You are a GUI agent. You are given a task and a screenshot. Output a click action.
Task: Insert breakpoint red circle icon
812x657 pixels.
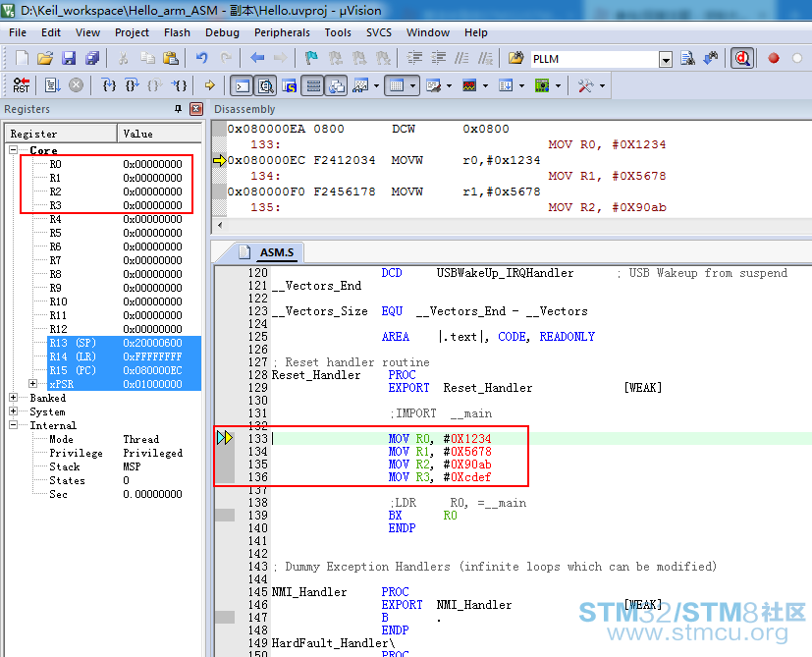(x=774, y=58)
